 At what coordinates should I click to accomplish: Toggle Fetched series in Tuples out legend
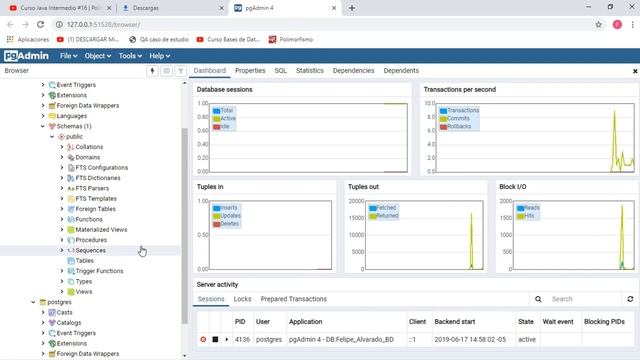click(382, 208)
